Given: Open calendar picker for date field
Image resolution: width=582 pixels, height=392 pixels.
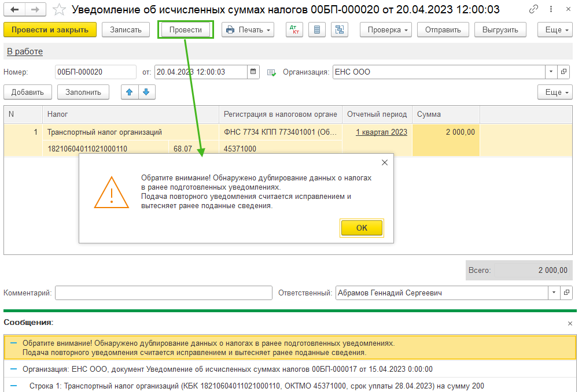Looking at the screenshot, I should point(253,72).
